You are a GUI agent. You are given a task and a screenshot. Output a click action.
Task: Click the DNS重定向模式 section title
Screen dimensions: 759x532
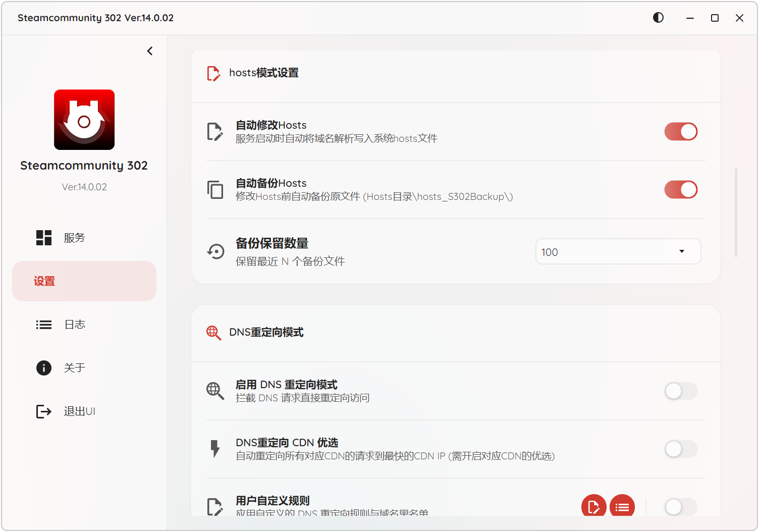pos(266,332)
